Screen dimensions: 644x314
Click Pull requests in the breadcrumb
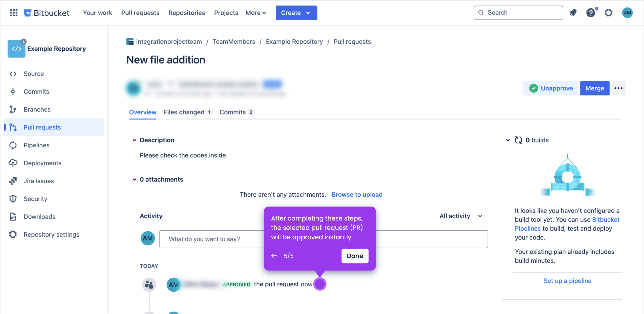[352, 42]
